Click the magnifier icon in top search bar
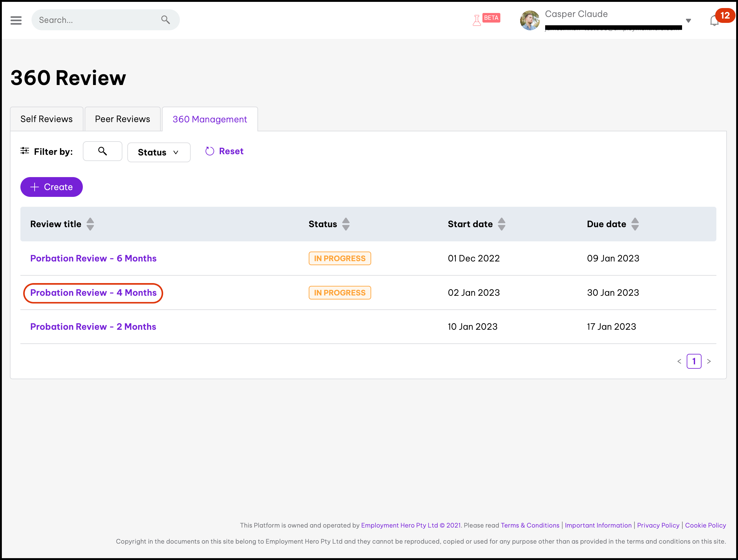Viewport: 738px width, 560px height. 165,20
